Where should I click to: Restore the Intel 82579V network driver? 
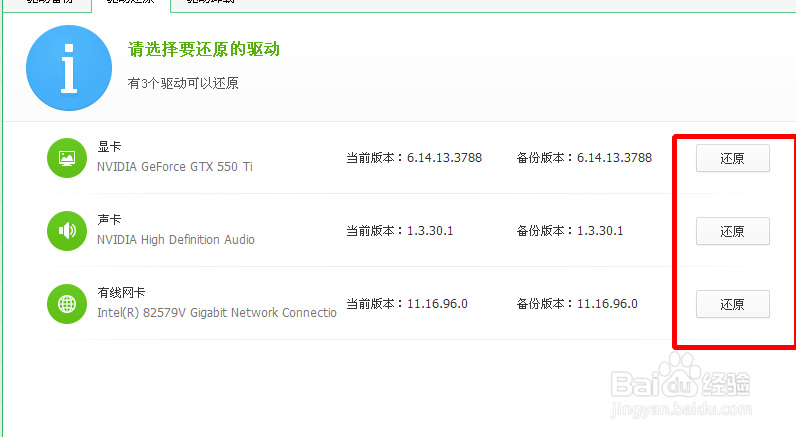[x=732, y=304]
